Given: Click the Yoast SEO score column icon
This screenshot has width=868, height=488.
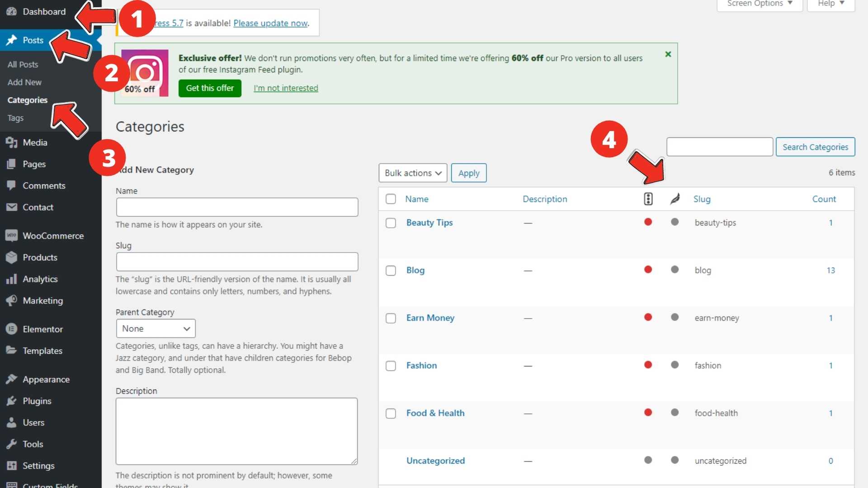Looking at the screenshot, I should tap(648, 199).
